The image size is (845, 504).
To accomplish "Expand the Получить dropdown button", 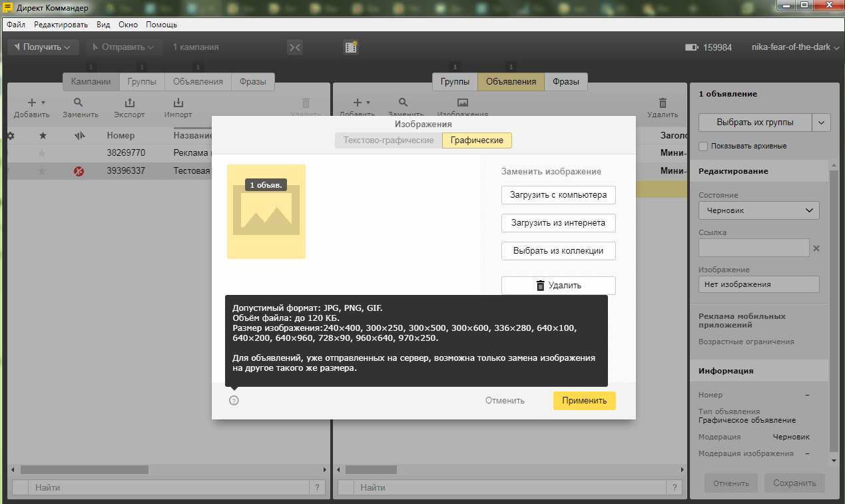I will [43, 47].
